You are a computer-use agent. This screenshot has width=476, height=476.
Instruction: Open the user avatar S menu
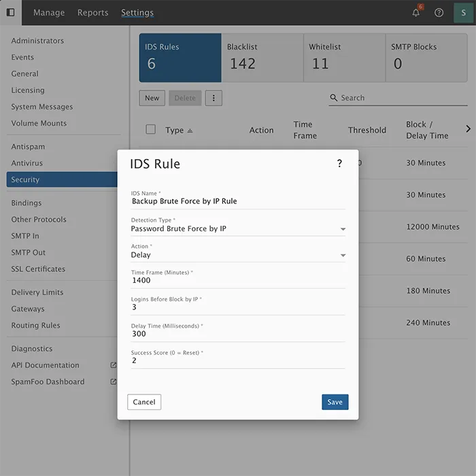click(463, 12)
